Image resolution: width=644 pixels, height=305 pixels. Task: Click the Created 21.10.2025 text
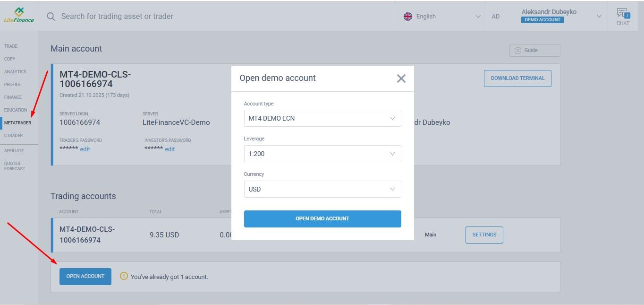[x=94, y=95]
